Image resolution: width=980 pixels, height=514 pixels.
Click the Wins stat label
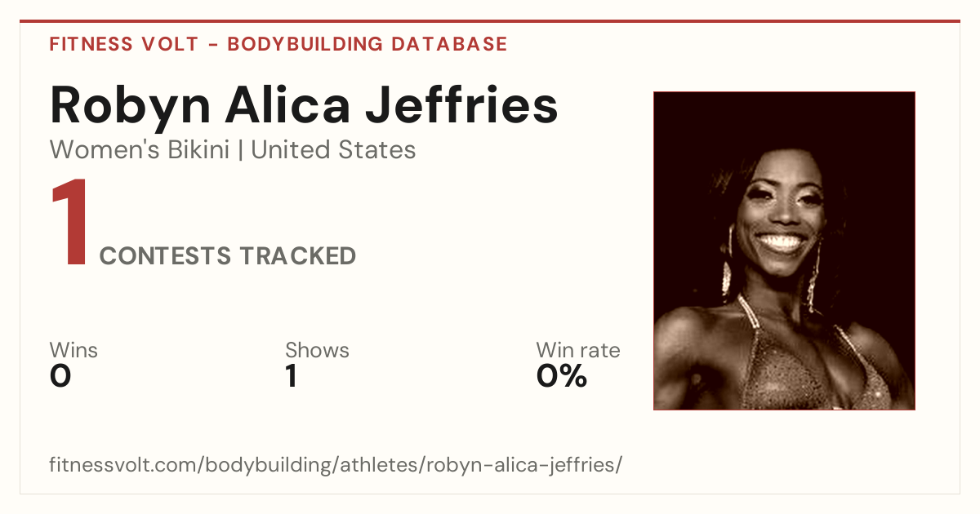(x=73, y=351)
